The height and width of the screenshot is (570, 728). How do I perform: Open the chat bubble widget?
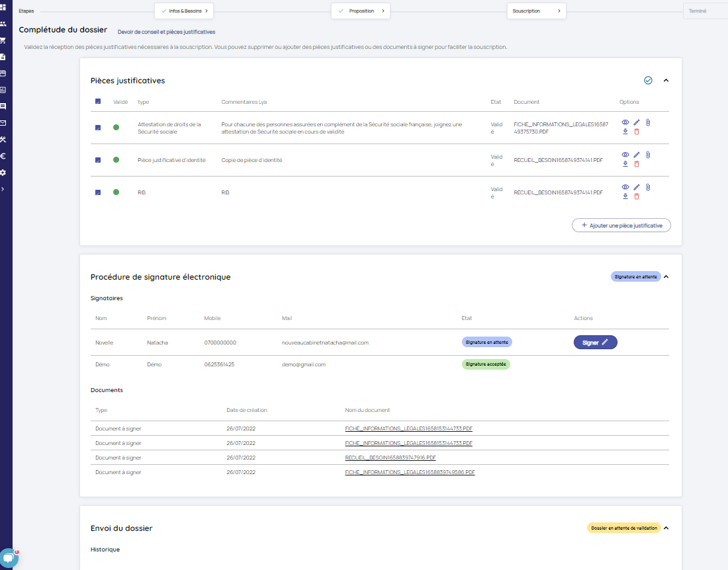[x=8, y=557]
